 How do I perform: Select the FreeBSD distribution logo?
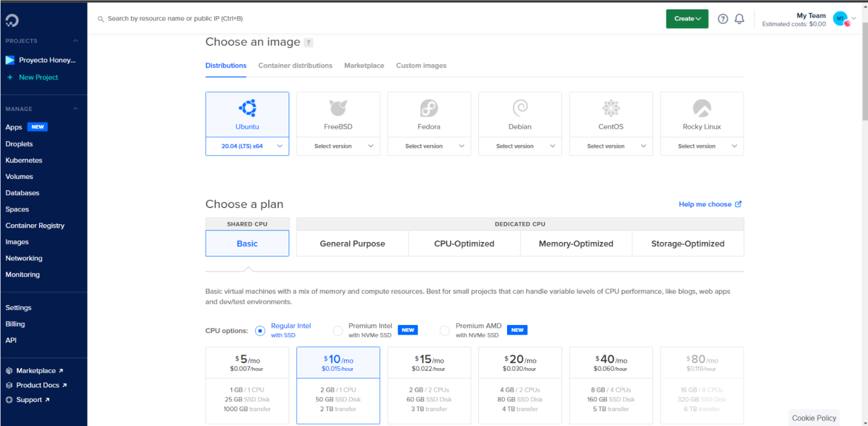tap(338, 108)
